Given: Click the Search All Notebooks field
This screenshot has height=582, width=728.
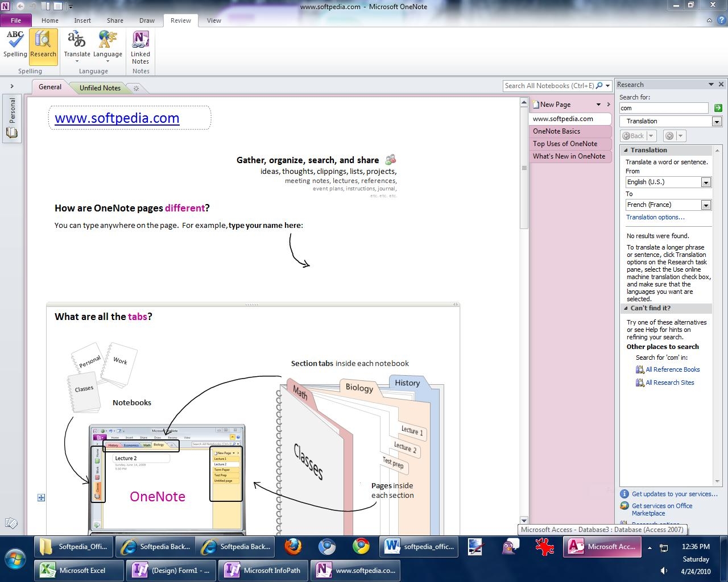Looking at the screenshot, I should (x=548, y=86).
